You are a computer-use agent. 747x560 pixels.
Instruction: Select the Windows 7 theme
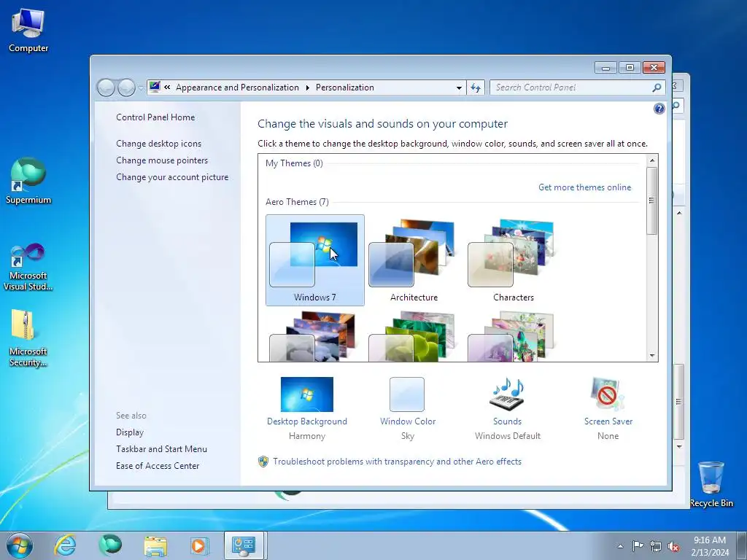pos(315,260)
